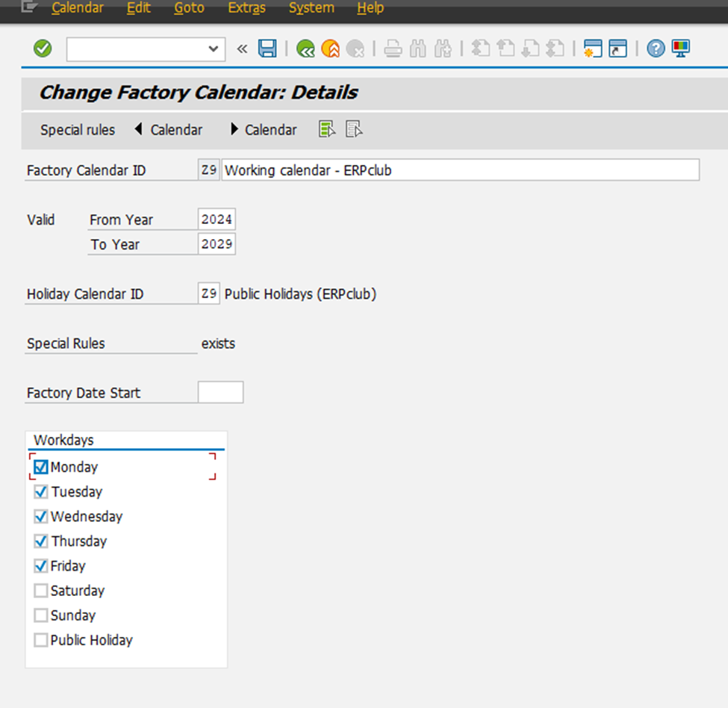The width and height of the screenshot is (728, 708).
Task: Click the Factory Date Start field
Action: 220,392
